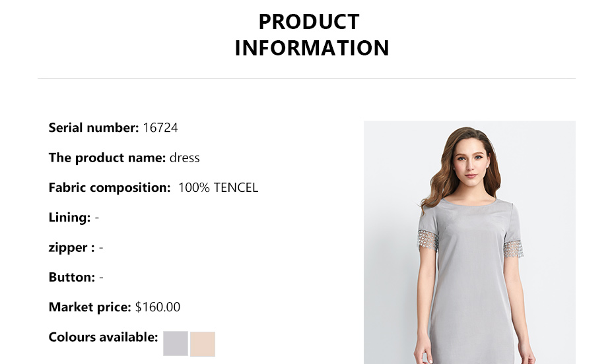Click the dash next to zipper

(101, 248)
